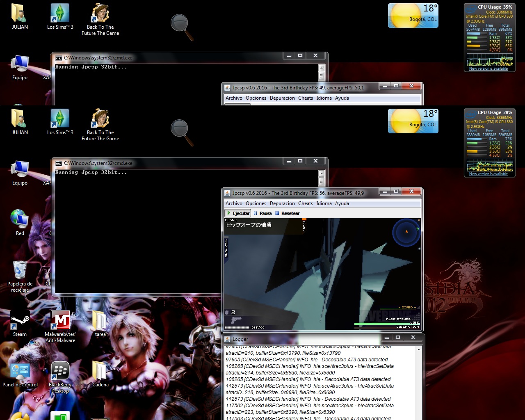Open Ayuda menu in Jpcsp FPS: 56 window
Screen dimensions: 525x420
click(342, 203)
